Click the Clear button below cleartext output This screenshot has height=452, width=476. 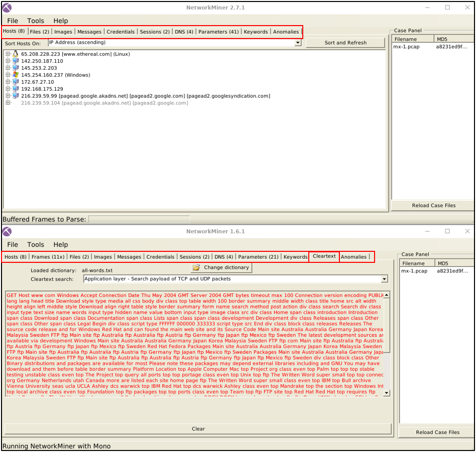click(198, 428)
